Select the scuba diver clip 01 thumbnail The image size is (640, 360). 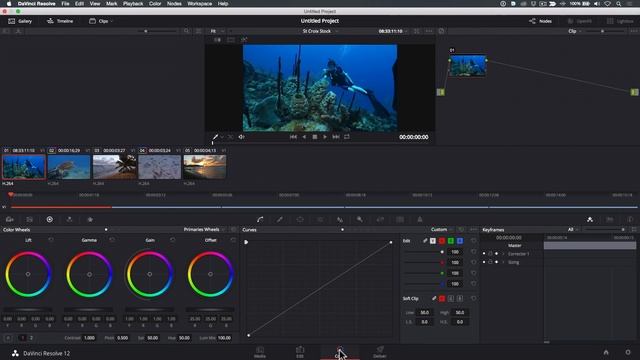(x=24, y=167)
